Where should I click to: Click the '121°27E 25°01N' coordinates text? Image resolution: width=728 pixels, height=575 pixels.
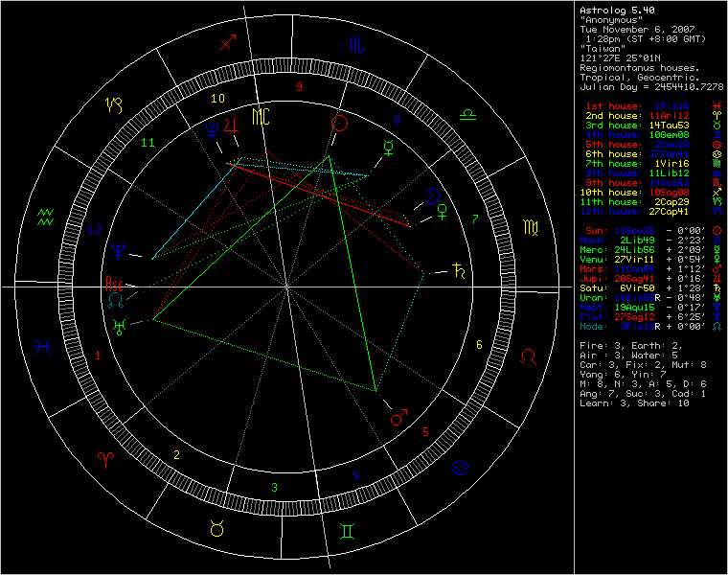(620, 58)
